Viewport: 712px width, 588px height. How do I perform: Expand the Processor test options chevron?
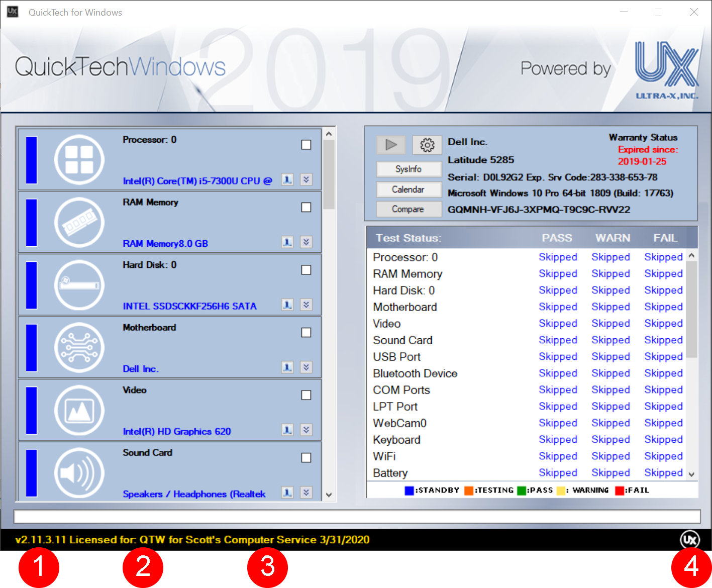[x=306, y=180]
